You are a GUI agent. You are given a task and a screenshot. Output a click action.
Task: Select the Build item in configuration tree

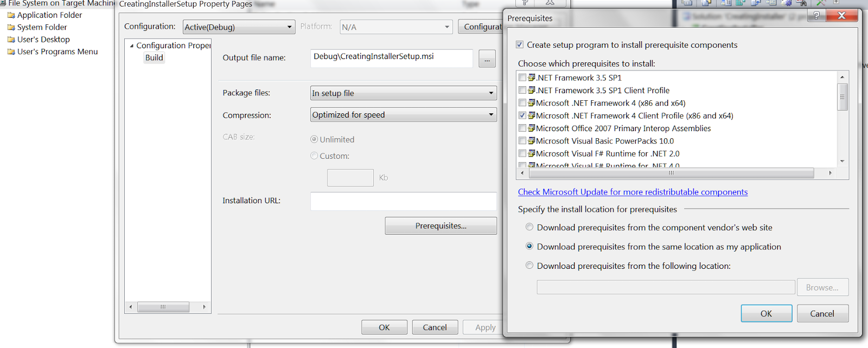(154, 58)
